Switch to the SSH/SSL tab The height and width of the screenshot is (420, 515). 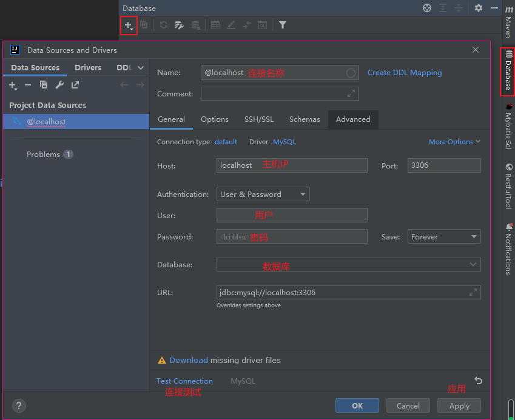259,119
